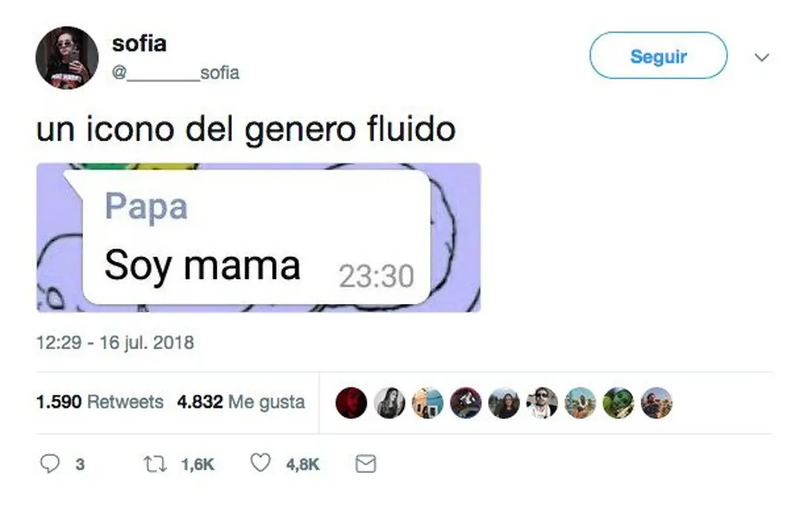The image size is (812, 507).
Task: Like the tweet with the heart icon
Action: point(261,464)
